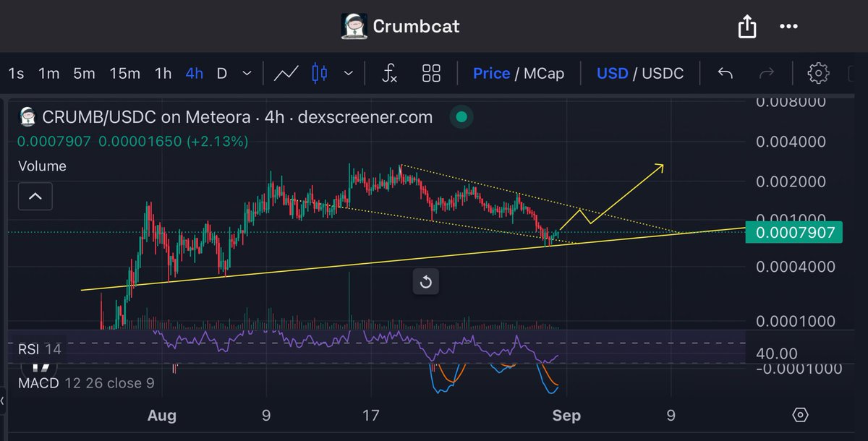Select USD as quote currency
Screen dimensions: 868x441
(x=612, y=73)
